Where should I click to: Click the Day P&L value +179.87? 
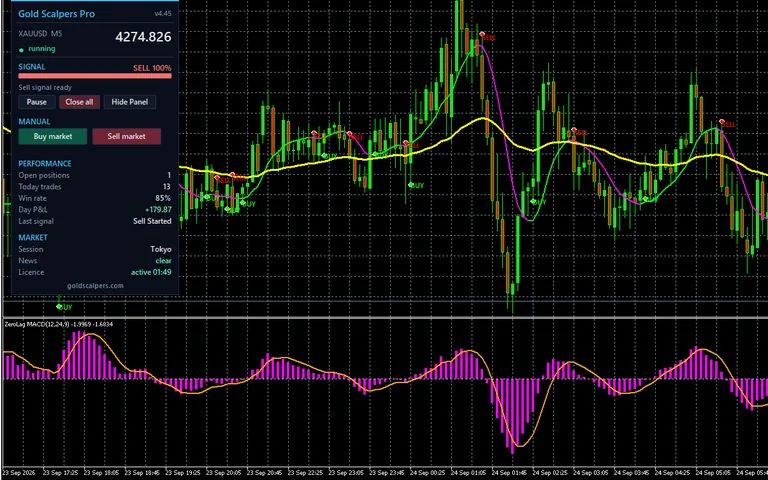(x=158, y=210)
